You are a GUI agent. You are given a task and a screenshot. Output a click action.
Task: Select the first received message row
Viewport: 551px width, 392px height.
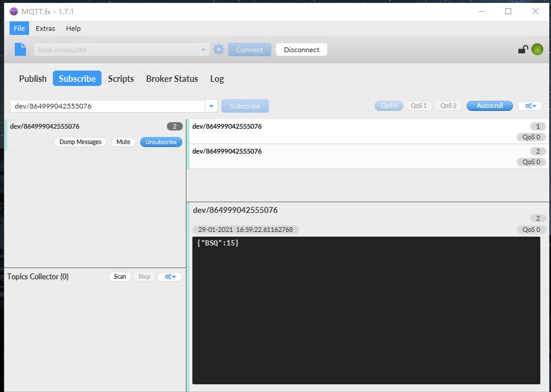(x=356, y=132)
